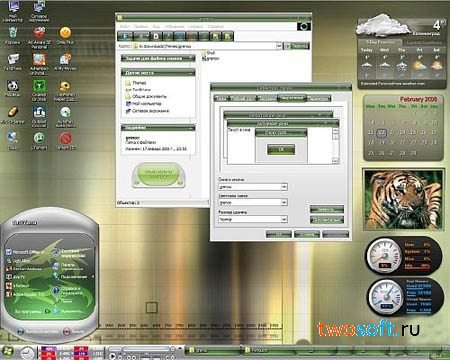Expand All Programs in the Start menu
450x360 pixels.
pyautogui.click(x=32, y=311)
